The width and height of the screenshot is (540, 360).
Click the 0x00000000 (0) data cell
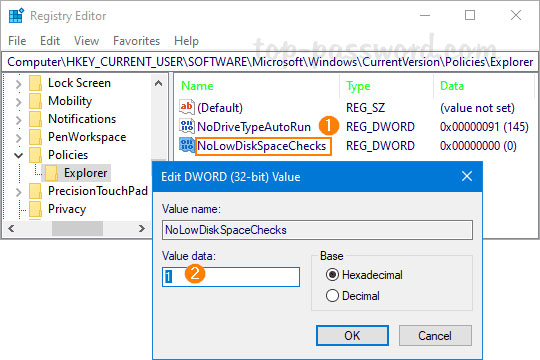(x=478, y=146)
